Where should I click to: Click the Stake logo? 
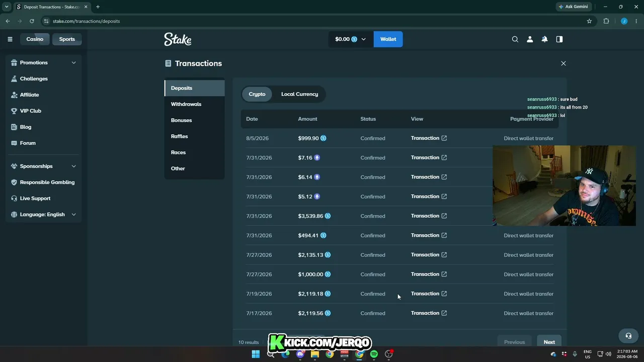point(178,39)
